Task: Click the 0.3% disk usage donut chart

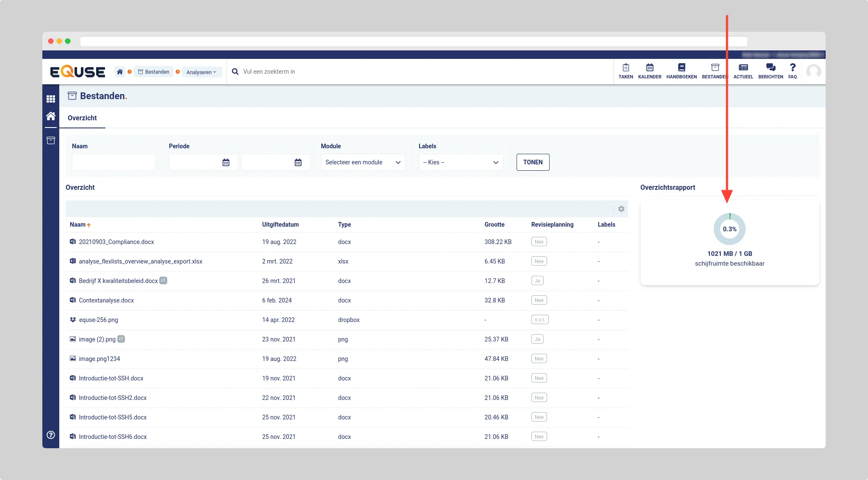Action: tap(730, 229)
